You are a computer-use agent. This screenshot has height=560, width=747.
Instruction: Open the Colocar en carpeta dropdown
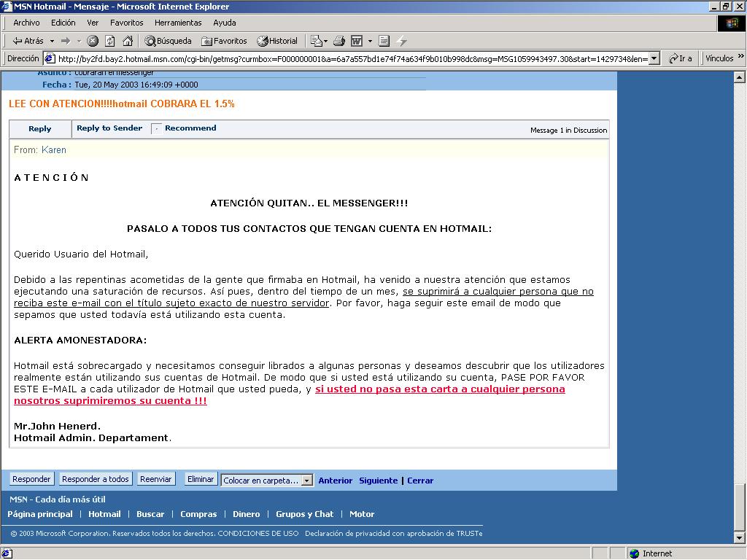(267, 481)
